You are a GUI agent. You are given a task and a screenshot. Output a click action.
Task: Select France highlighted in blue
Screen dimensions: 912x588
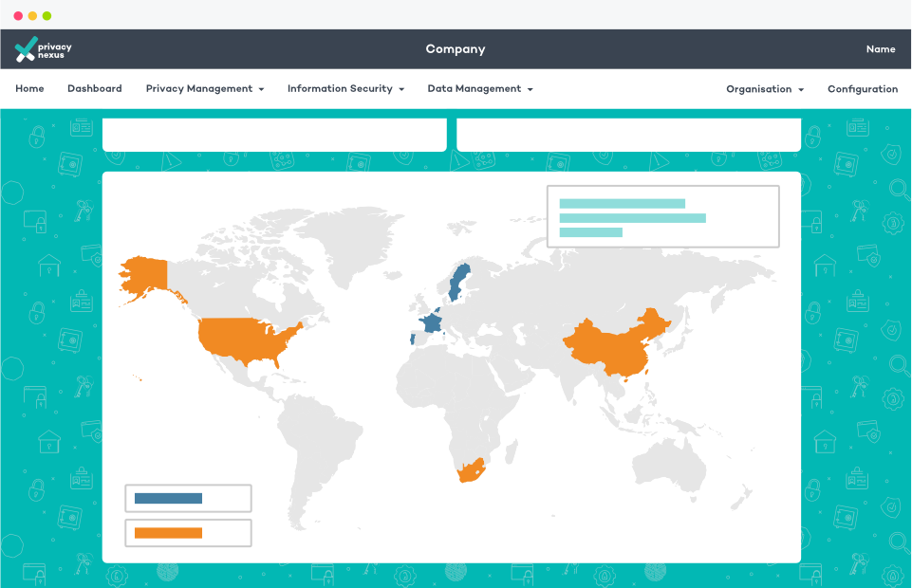tap(431, 322)
